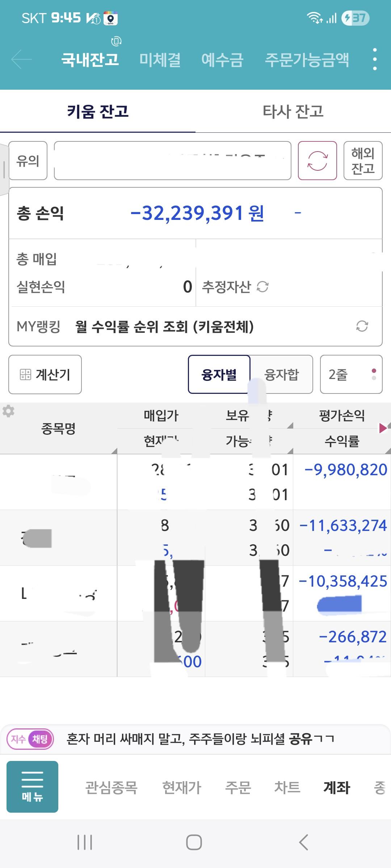Open 월 수익률 순위 조회 (키움전체)
The height and width of the screenshot is (868, 391).
pos(164,327)
